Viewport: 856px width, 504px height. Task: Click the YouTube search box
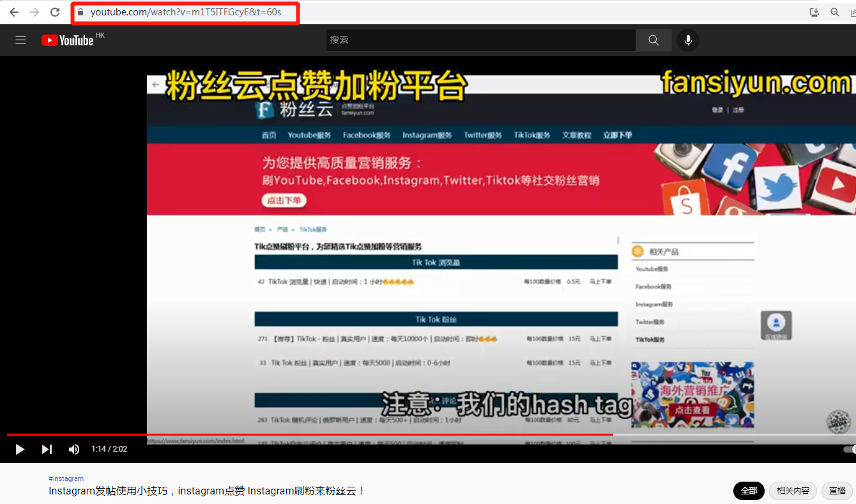pos(480,40)
